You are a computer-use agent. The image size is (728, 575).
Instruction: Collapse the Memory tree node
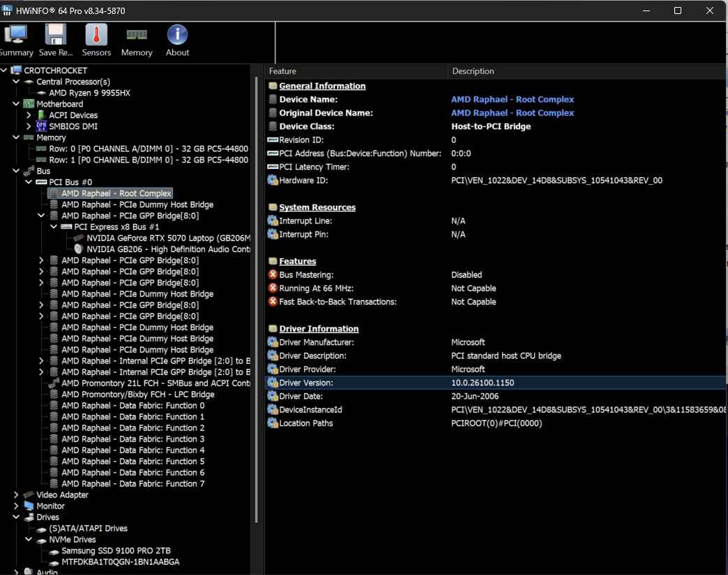[16, 137]
